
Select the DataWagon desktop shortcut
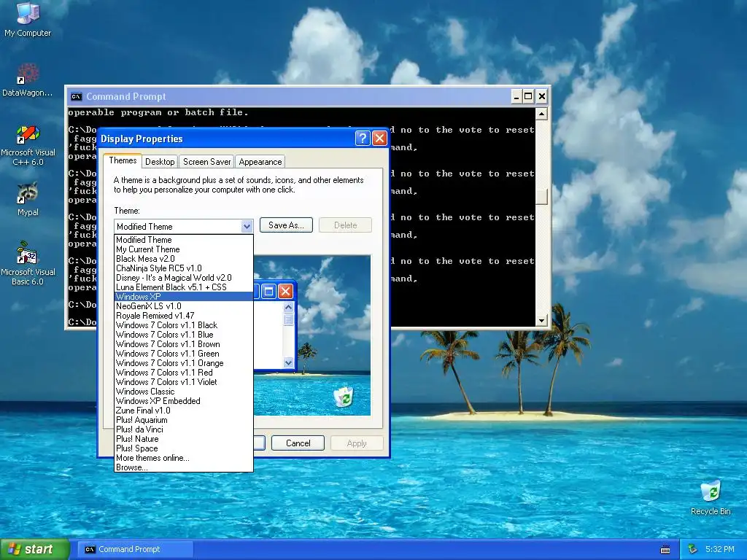(28, 80)
